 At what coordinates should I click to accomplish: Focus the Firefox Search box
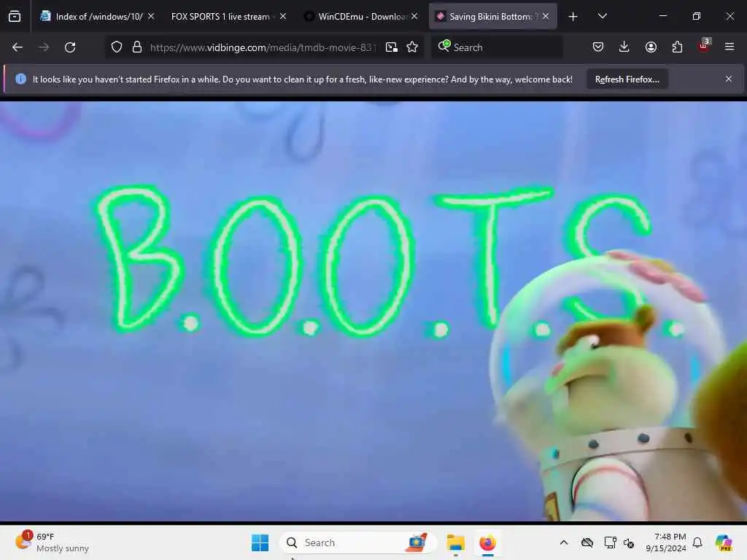pos(497,47)
